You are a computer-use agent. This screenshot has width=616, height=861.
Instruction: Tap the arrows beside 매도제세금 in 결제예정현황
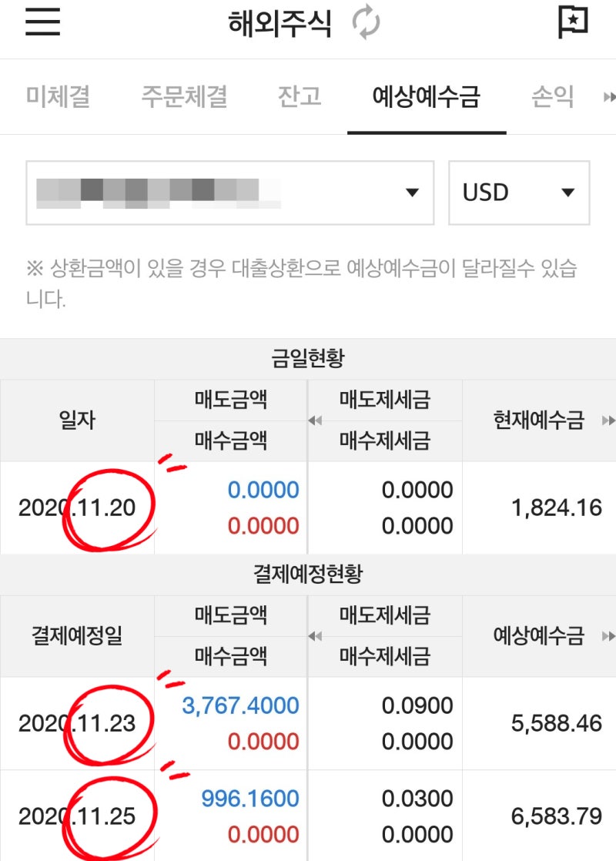click(314, 636)
